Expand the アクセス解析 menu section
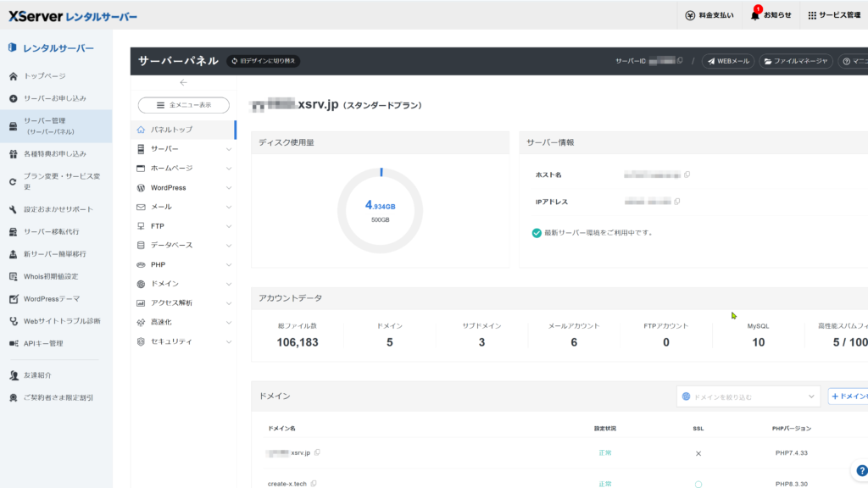This screenshot has width=868, height=488. tap(183, 303)
